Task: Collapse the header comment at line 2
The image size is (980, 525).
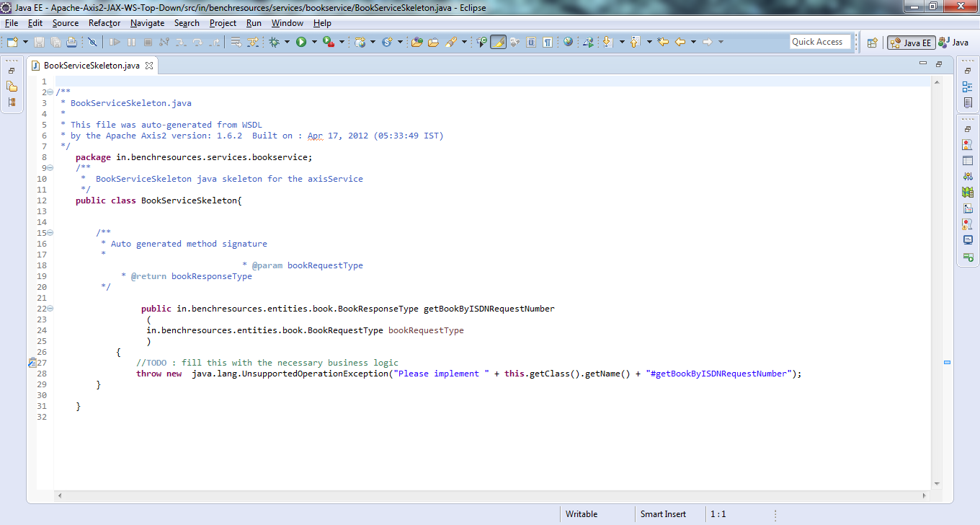Action: click(x=50, y=92)
